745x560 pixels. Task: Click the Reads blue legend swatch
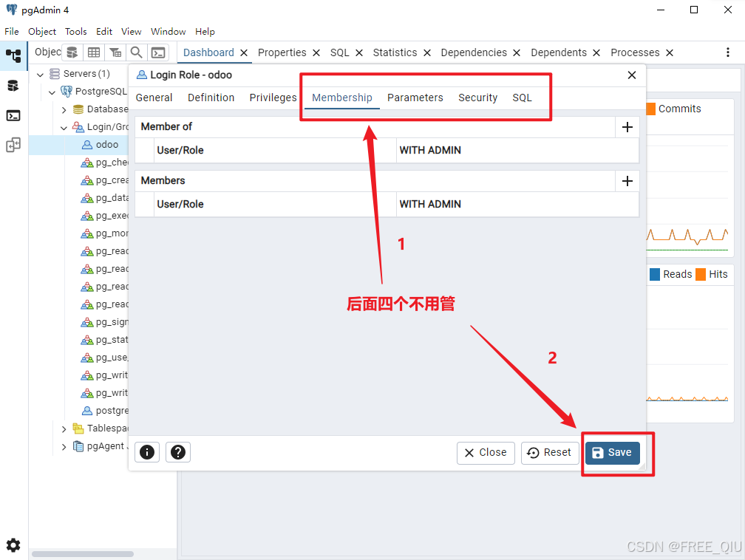[655, 274]
